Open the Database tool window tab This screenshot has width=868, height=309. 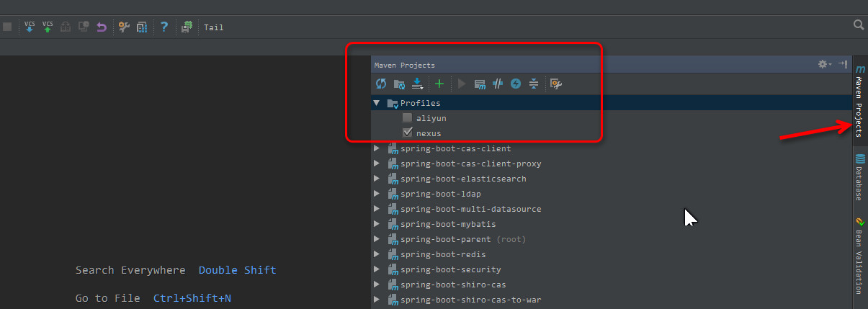coord(859,177)
